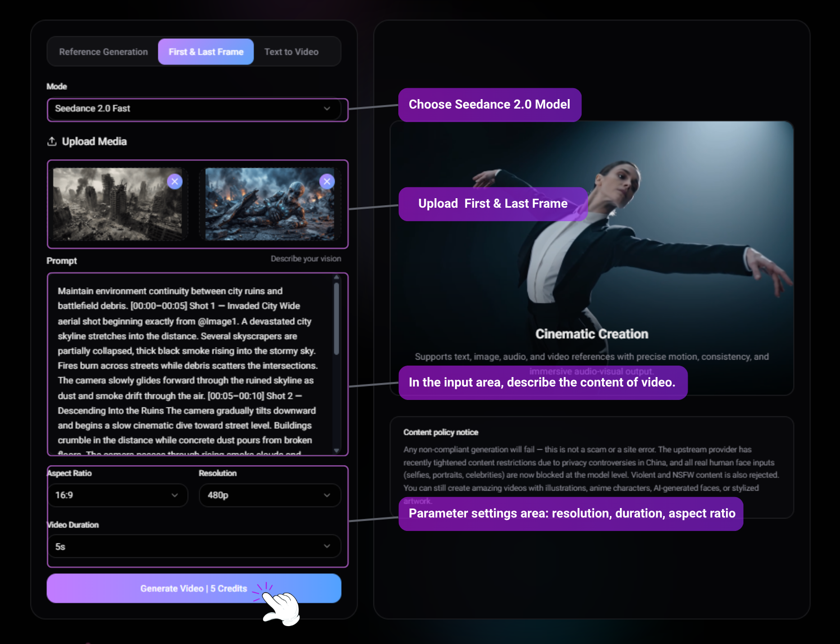The image size is (840, 644).
Task: Click inside the prompt text area
Action: (189, 364)
